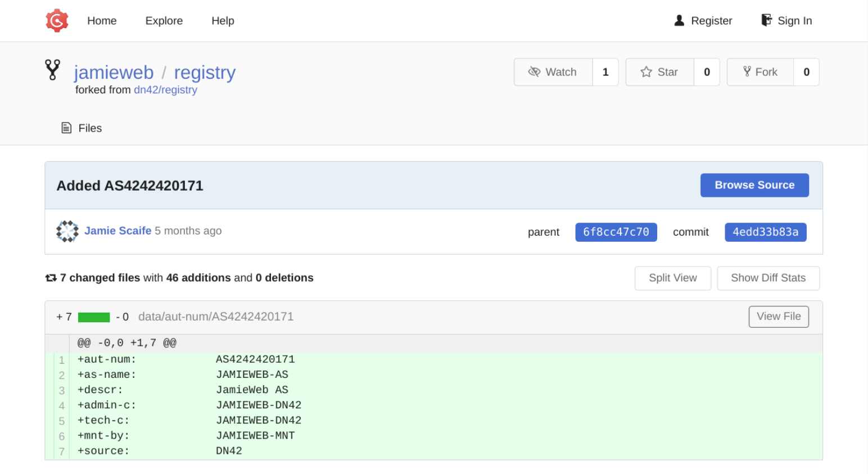The width and height of the screenshot is (868, 474).
Task: Click the fork icon beside the repository name
Action: 52,70
